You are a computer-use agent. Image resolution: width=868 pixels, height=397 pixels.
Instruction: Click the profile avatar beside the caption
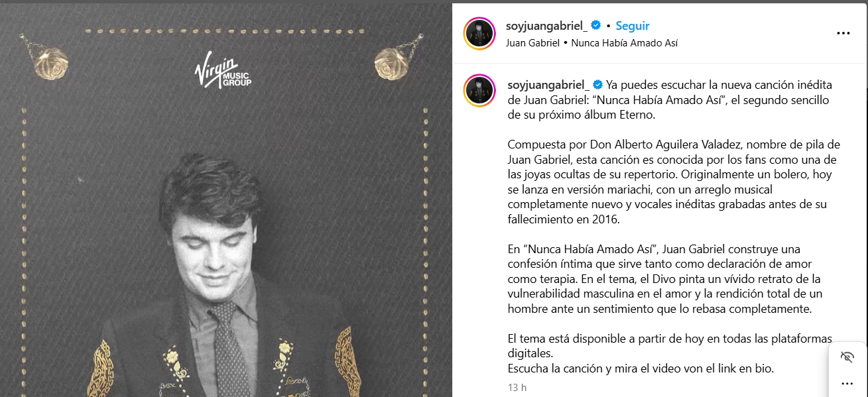coord(479,90)
